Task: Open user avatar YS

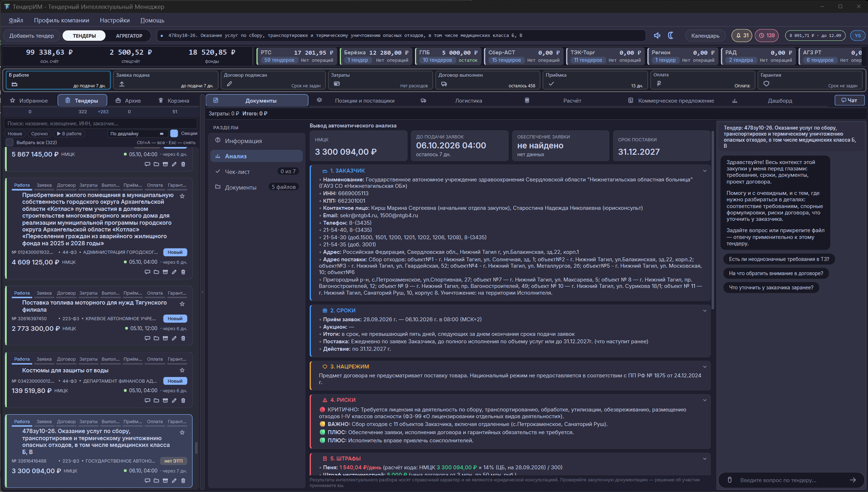Action: (x=858, y=35)
